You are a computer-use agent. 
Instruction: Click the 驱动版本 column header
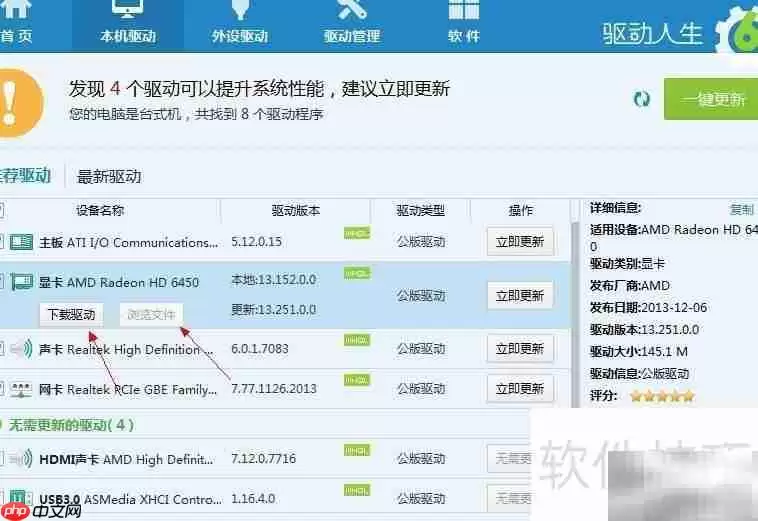(x=295, y=210)
